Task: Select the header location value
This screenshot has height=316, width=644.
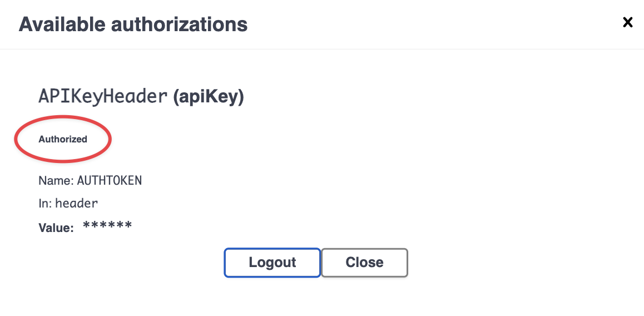Action: tap(77, 204)
